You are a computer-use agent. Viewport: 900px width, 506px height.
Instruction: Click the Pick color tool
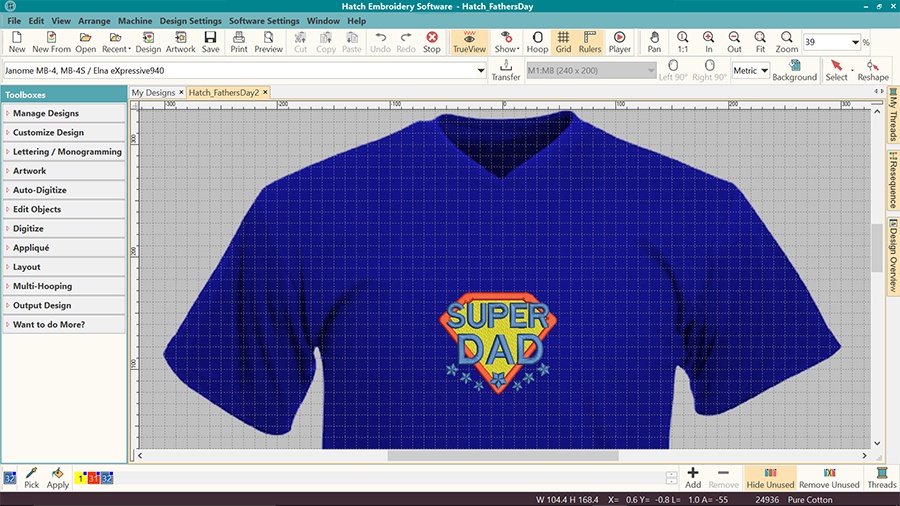(x=32, y=477)
